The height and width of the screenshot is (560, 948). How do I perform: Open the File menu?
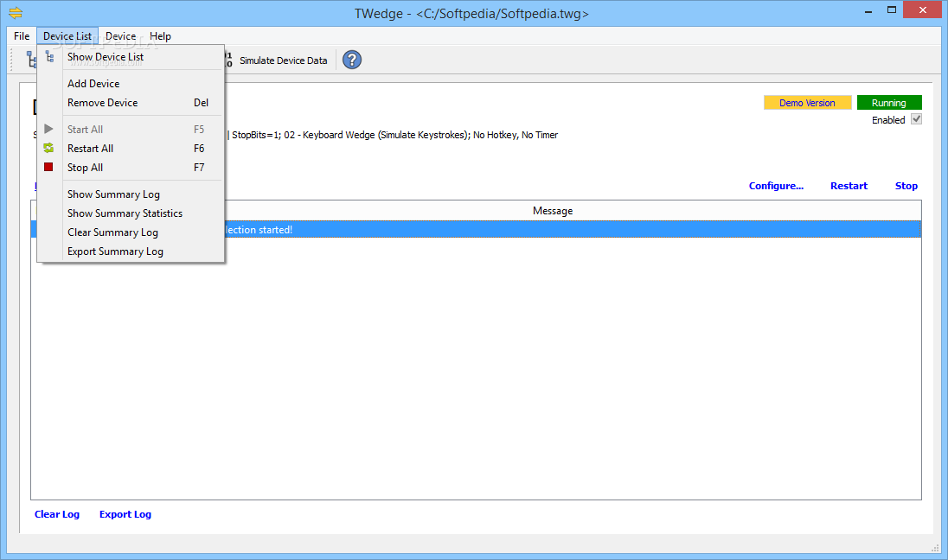22,36
